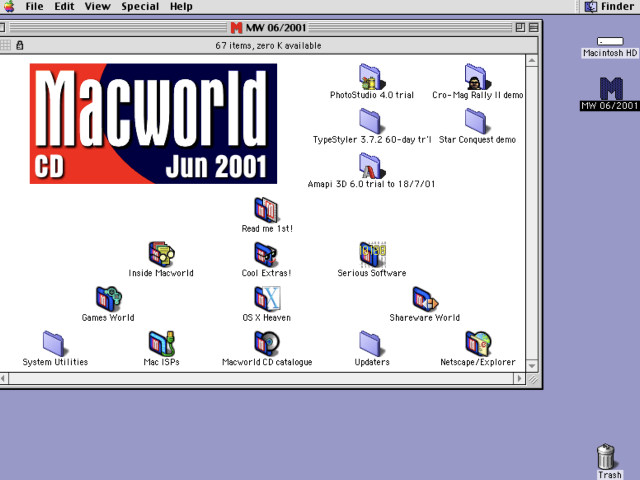This screenshot has width=640, height=480.
Task: Open the Netscape/Explorer folder icon
Action: point(478,344)
